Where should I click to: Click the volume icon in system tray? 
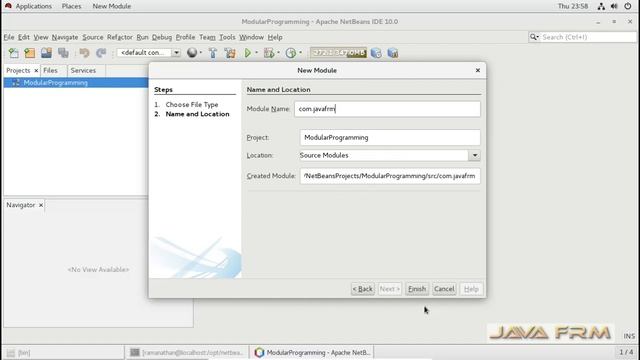click(x=614, y=6)
